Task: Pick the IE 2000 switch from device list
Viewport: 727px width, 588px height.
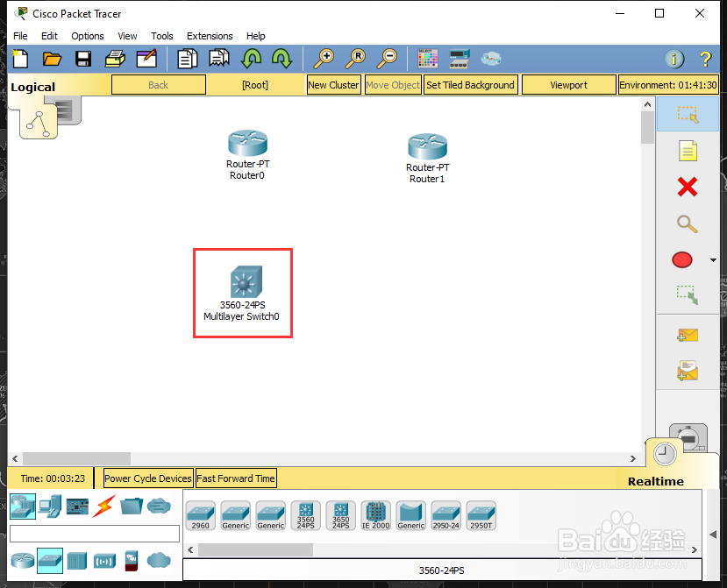Action: (x=375, y=515)
